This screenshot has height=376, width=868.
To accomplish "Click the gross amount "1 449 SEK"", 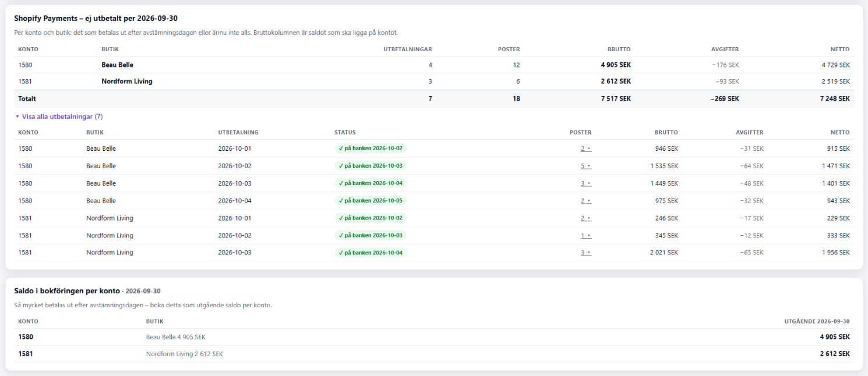I will coord(664,183).
